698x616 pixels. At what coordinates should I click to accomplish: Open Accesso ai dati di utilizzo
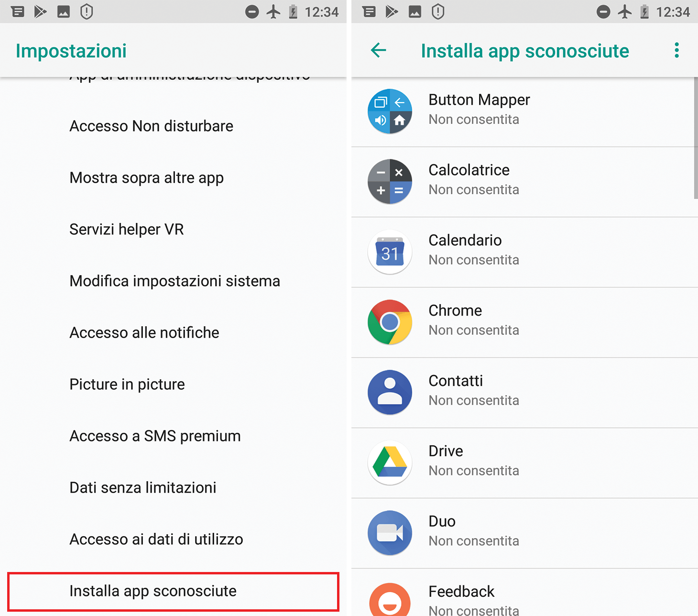pyautogui.click(x=173, y=539)
